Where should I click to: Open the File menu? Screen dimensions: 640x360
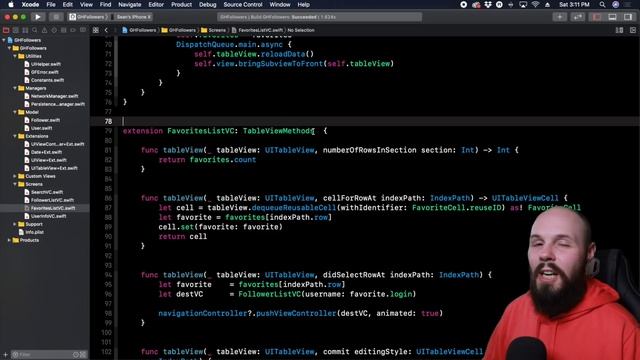point(51,4)
